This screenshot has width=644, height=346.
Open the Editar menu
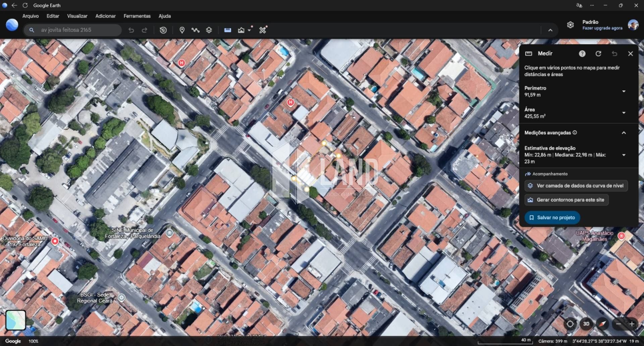point(53,16)
